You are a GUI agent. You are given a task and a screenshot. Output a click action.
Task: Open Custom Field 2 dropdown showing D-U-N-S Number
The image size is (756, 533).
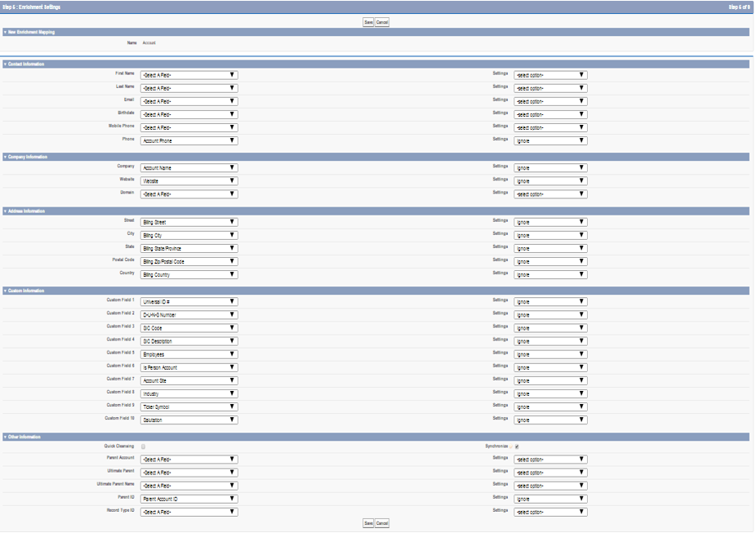[189, 315]
